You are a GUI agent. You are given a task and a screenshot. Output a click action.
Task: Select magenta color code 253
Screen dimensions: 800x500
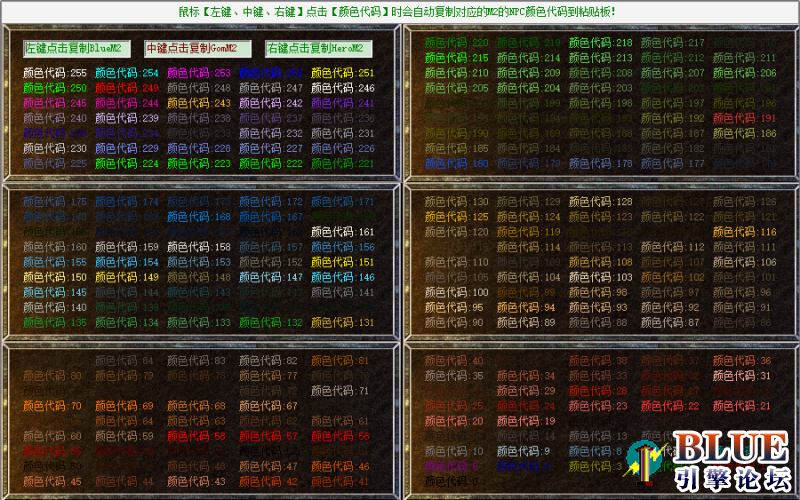[199, 73]
